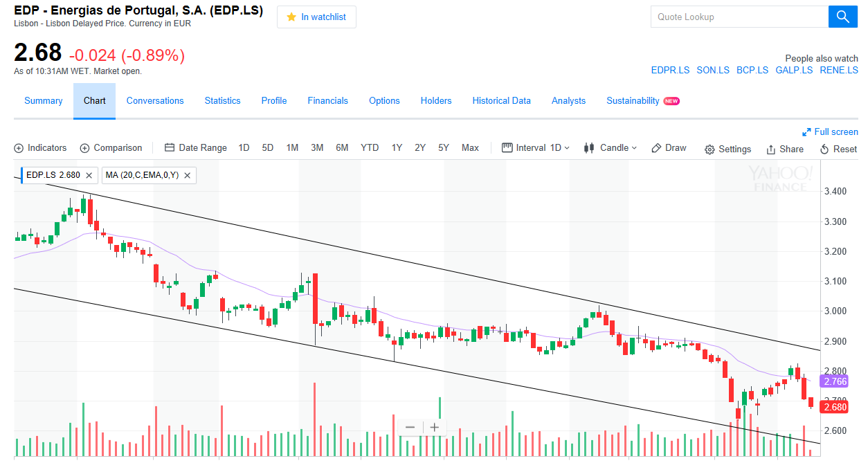Remove the MA (20,C,EMA,0,Y) indicator
The width and height of the screenshot is (868, 463).
point(187,175)
